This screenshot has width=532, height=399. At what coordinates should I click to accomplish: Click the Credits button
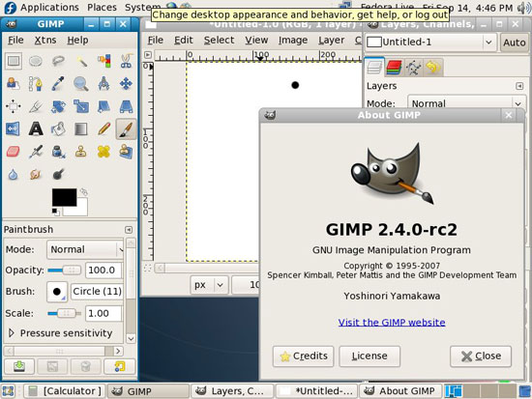tap(304, 356)
